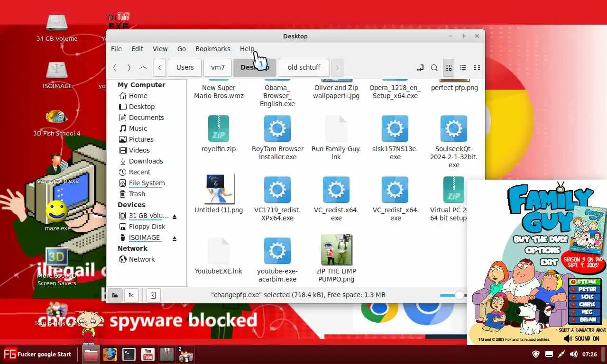This screenshot has height=364, width=607.
Task: Open the Help menu
Action: [x=247, y=49]
